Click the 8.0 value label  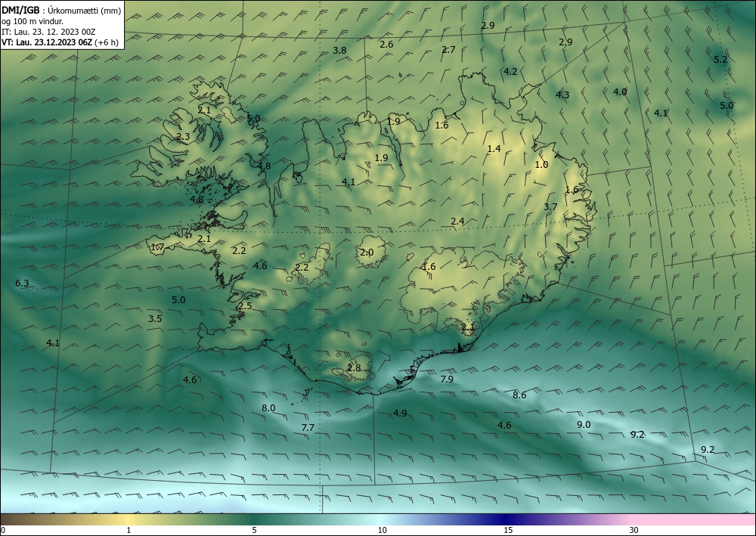[268, 408]
